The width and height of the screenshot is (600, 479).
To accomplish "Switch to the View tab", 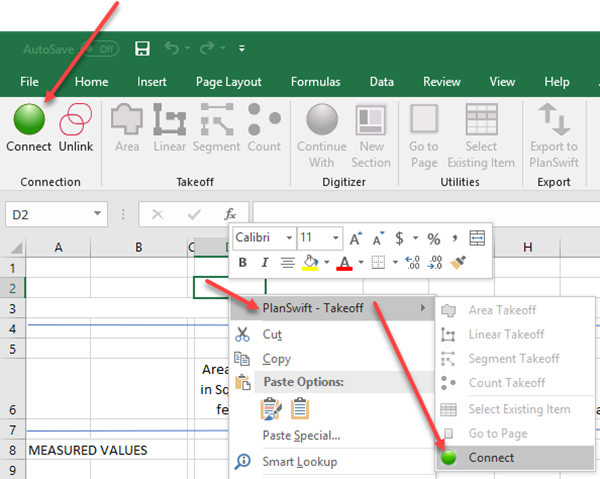I will click(x=502, y=81).
